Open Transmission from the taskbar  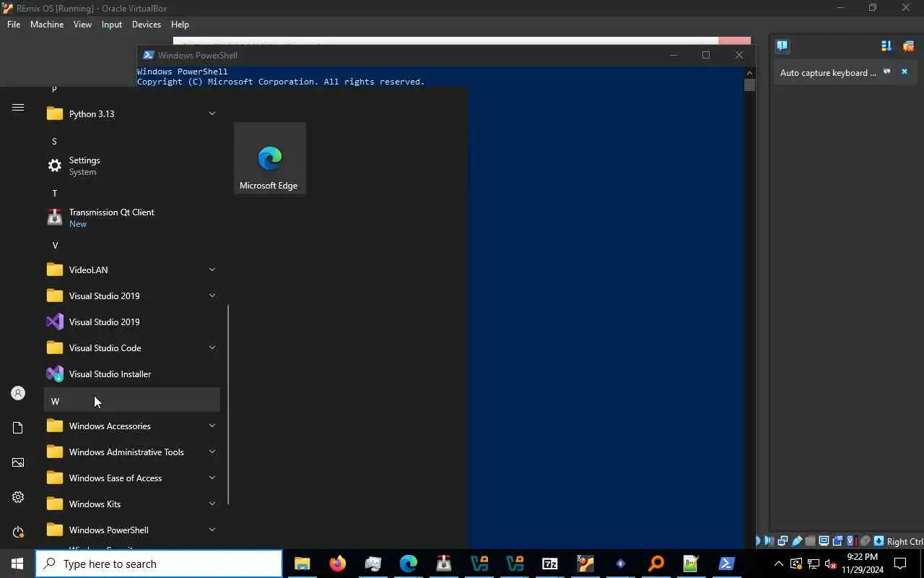[444, 564]
